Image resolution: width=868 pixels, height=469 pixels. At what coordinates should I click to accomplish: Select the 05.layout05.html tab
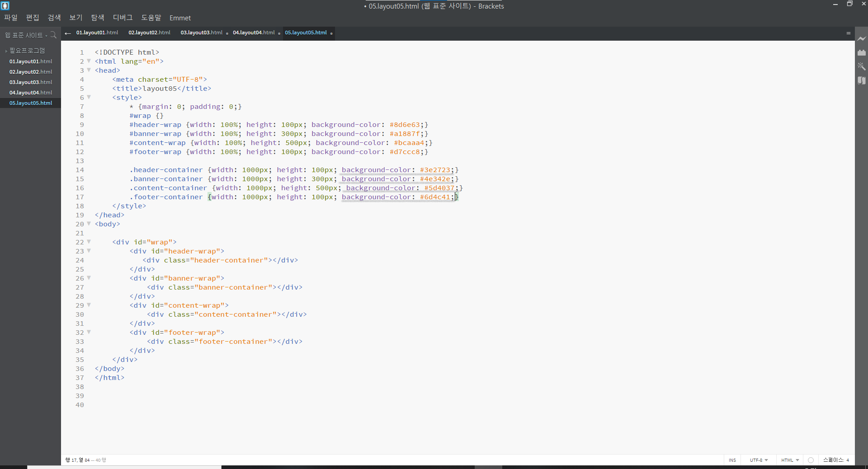click(306, 33)
